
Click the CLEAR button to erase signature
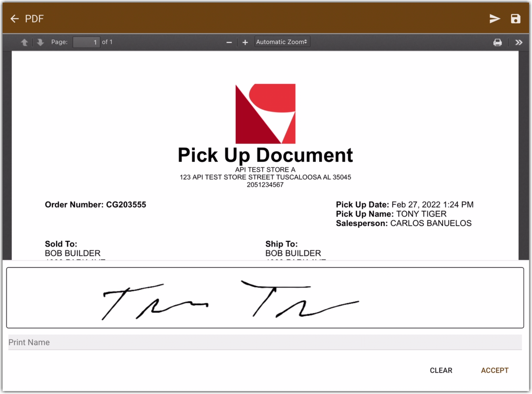pyautogui.click(x=441, y=370)
